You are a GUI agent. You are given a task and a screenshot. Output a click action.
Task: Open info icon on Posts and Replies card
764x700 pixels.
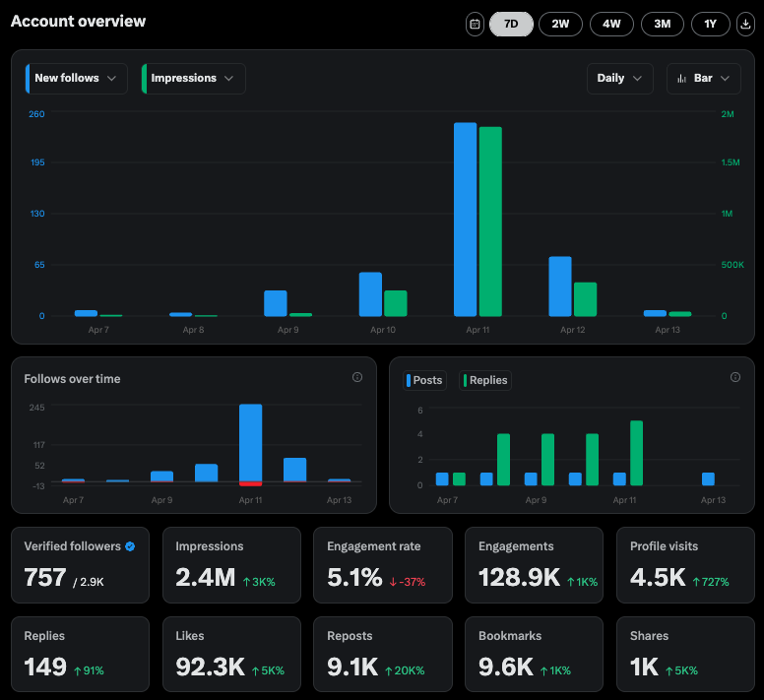point(735,377)
